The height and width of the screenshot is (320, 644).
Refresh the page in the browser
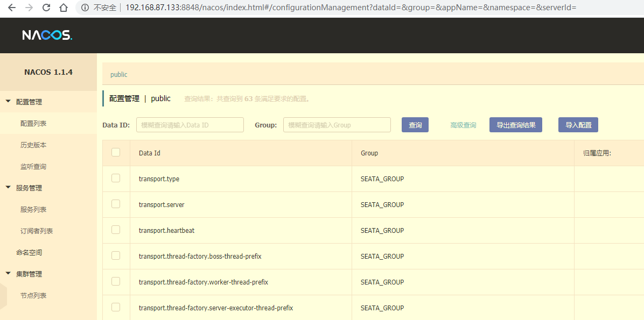46,8
